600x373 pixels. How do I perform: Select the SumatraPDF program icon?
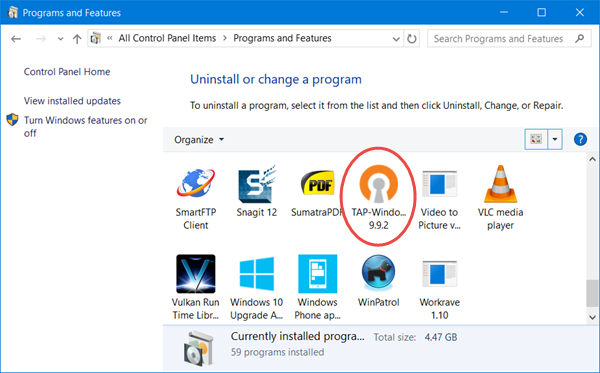318,183
